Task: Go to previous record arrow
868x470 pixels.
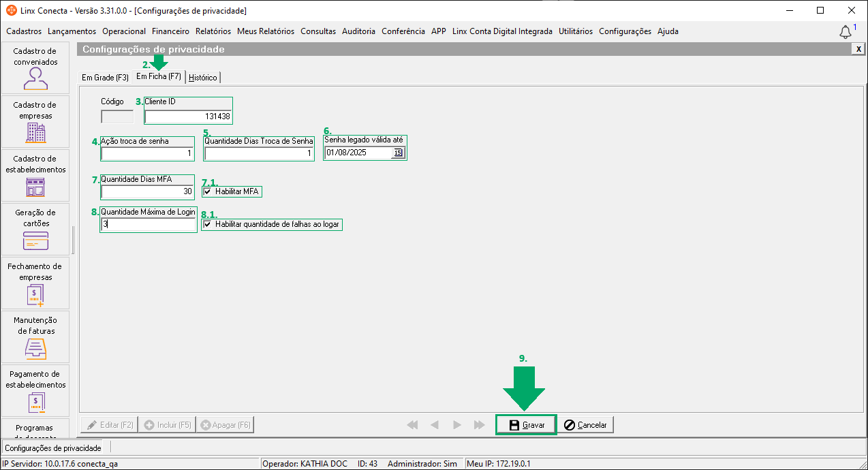Action: [435, 424]
